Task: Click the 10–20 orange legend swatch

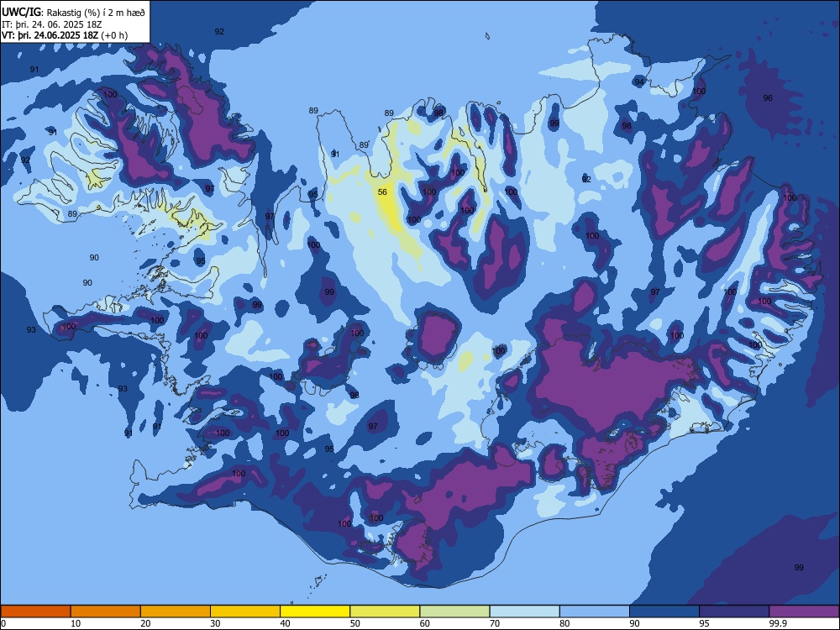Action: [x=106, y=612]
